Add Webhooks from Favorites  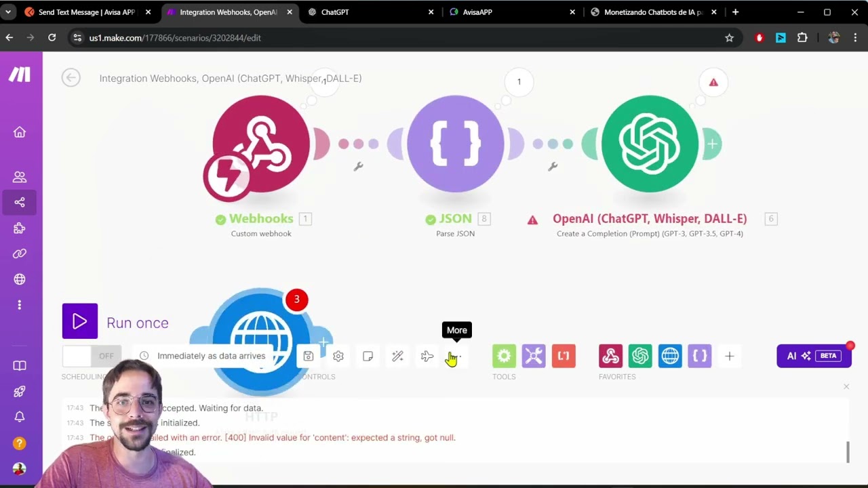610,356
